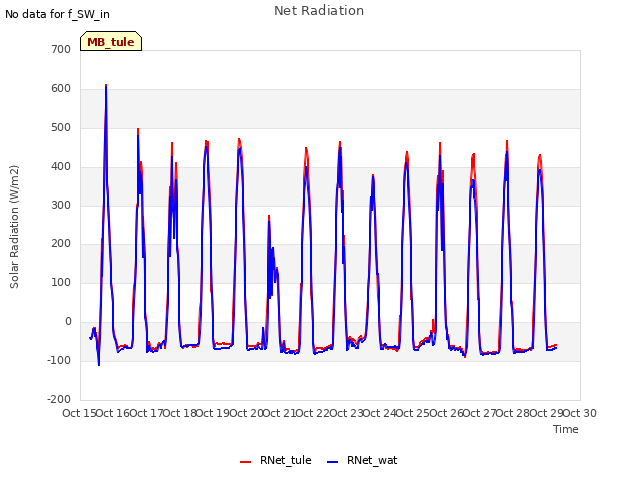Click the -200 y-axis tick label

click(59, 399)
